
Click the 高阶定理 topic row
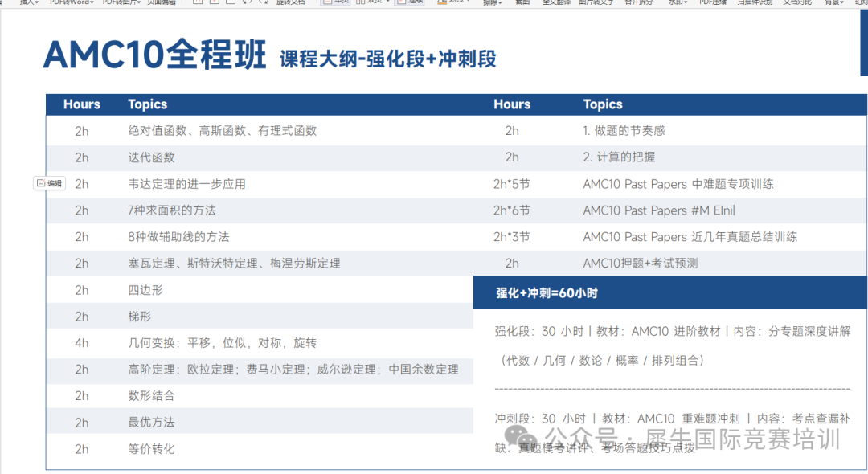pyautogui.click(x=293, y=370)
